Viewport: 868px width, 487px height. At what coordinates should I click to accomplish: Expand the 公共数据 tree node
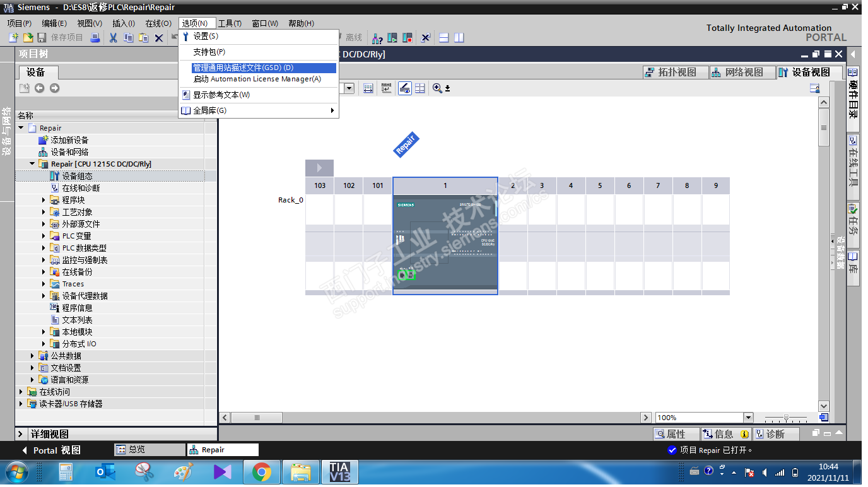click(32, 356)
